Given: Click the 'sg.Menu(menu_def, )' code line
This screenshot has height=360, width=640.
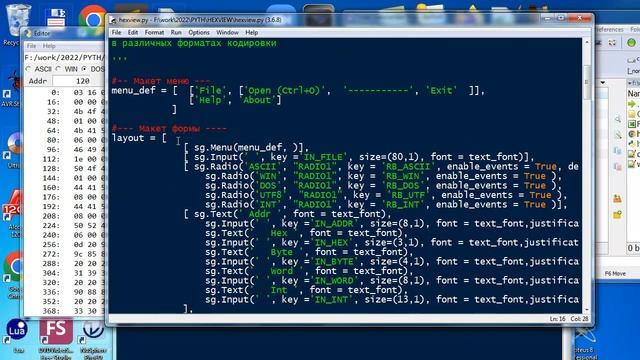Looking at the screenshot, I should [246, 147].
